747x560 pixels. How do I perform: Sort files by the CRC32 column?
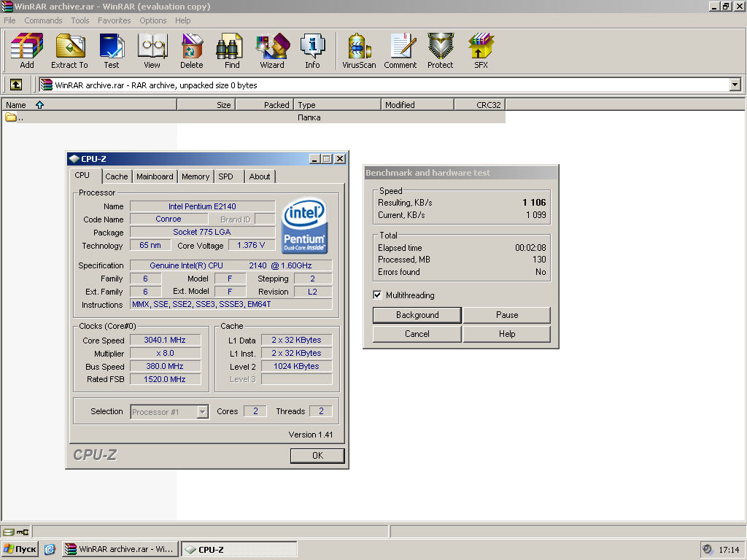pos(480,105)
